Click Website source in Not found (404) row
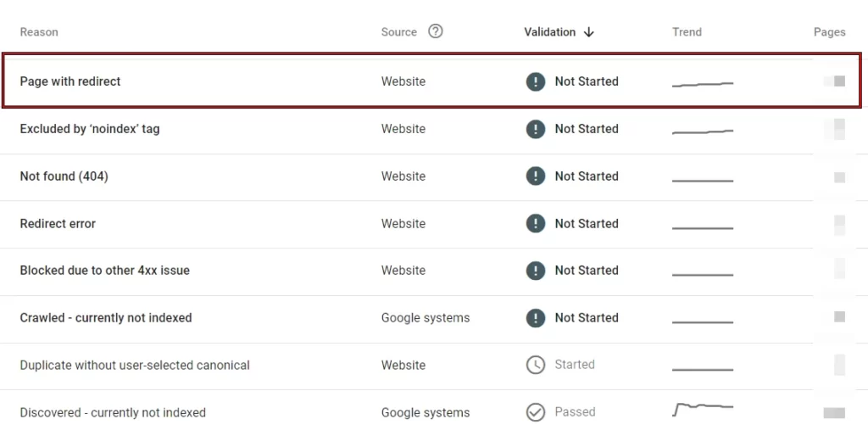868x436 pixels. point(403,176)
